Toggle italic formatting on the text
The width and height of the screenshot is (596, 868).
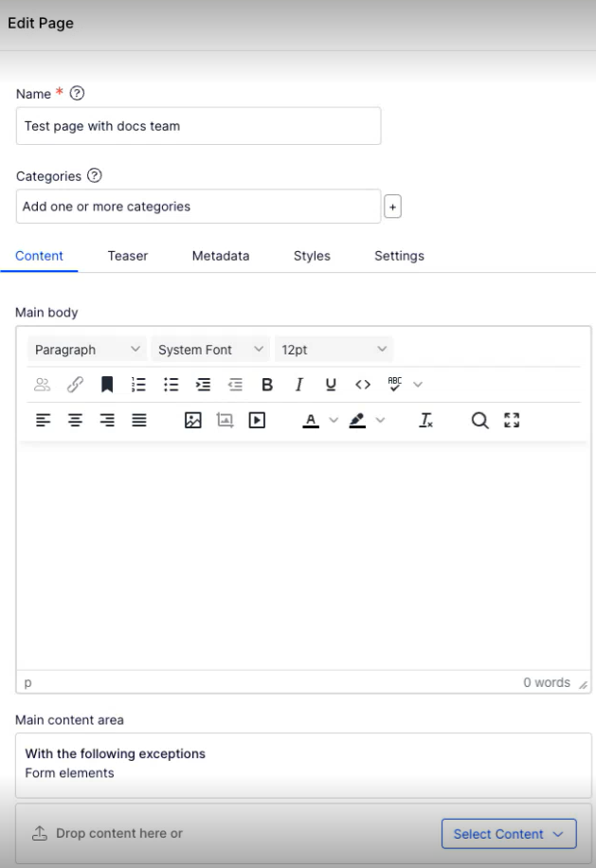pos(298,384)
